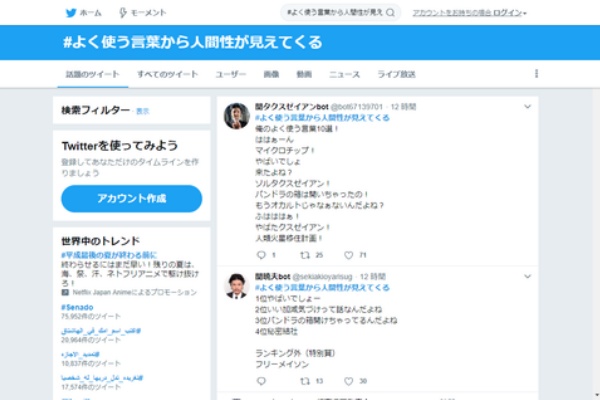Switch to ユーザー tab

[231, 74]
